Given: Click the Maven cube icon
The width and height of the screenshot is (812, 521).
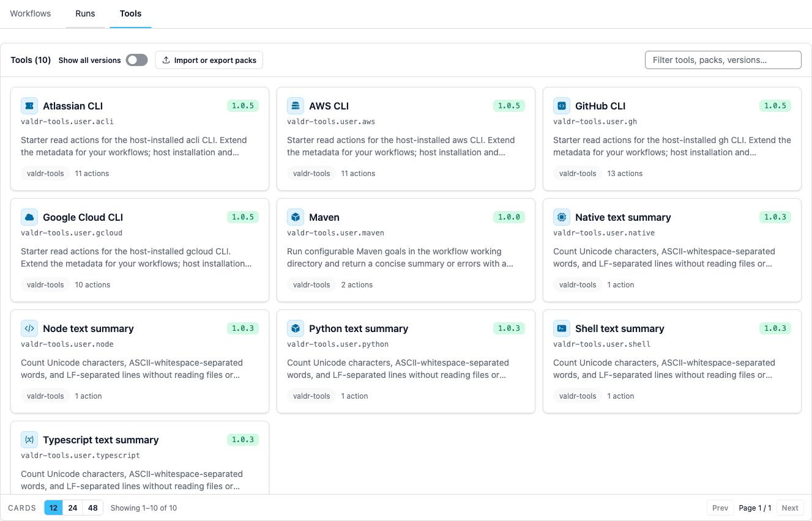Looking at the screenshot, I should click(296, 217).
